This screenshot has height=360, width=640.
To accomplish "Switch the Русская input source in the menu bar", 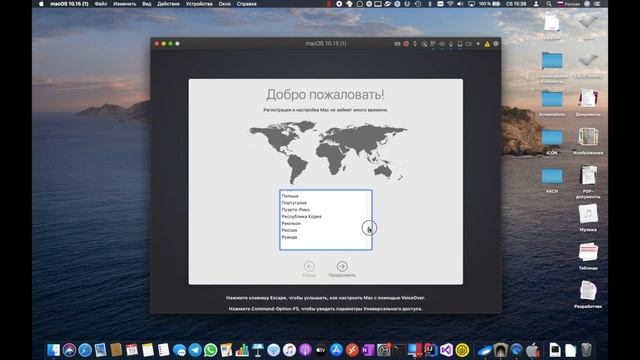I will (x=569, y=4).
